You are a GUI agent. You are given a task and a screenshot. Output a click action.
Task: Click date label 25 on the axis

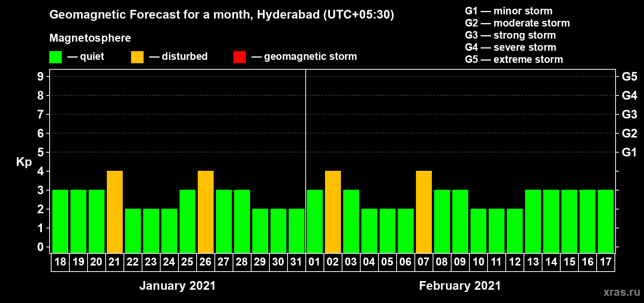187,262
